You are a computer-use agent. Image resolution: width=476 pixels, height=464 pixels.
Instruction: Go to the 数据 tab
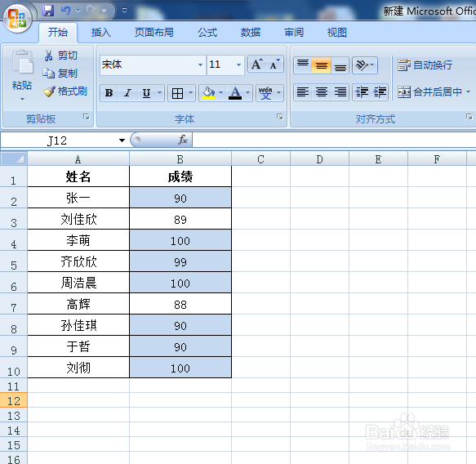coord(251,32)
